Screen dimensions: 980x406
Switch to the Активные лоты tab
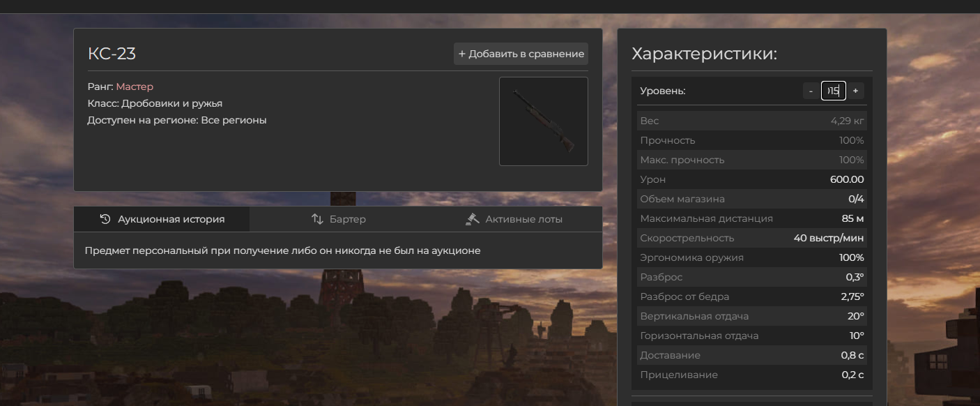[x=523, y=219]
